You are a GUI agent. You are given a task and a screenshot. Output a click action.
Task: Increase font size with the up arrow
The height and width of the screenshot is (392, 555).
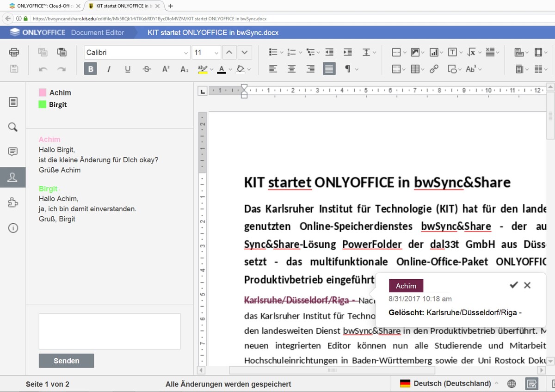point(229,52)
